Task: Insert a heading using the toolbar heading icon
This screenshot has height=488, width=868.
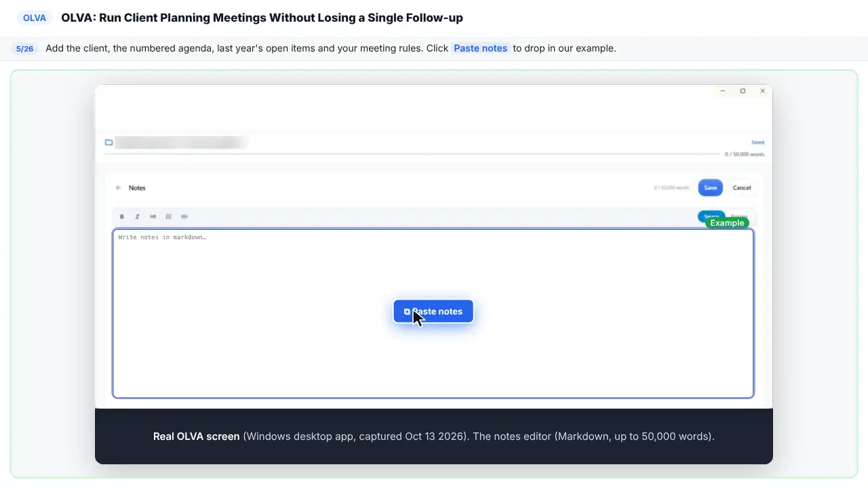Action: 153,217
